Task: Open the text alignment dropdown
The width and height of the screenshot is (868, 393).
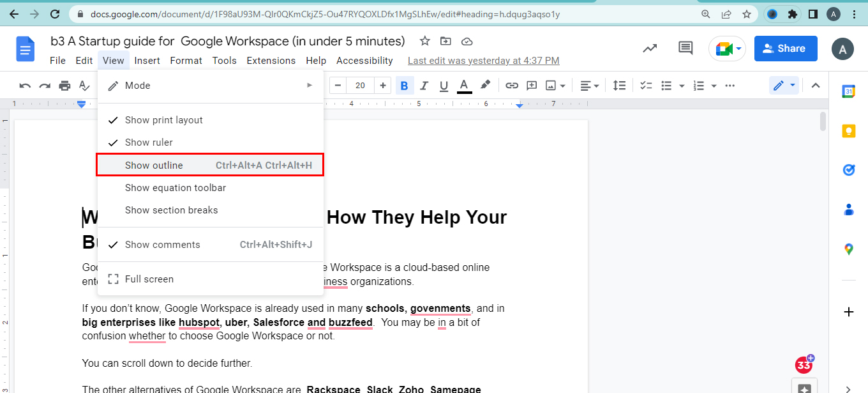Action: [590, 86]
